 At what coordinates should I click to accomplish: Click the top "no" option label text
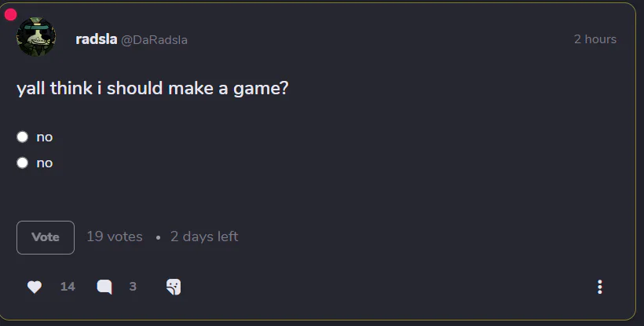pyautogui.click(x=45, y=137)
